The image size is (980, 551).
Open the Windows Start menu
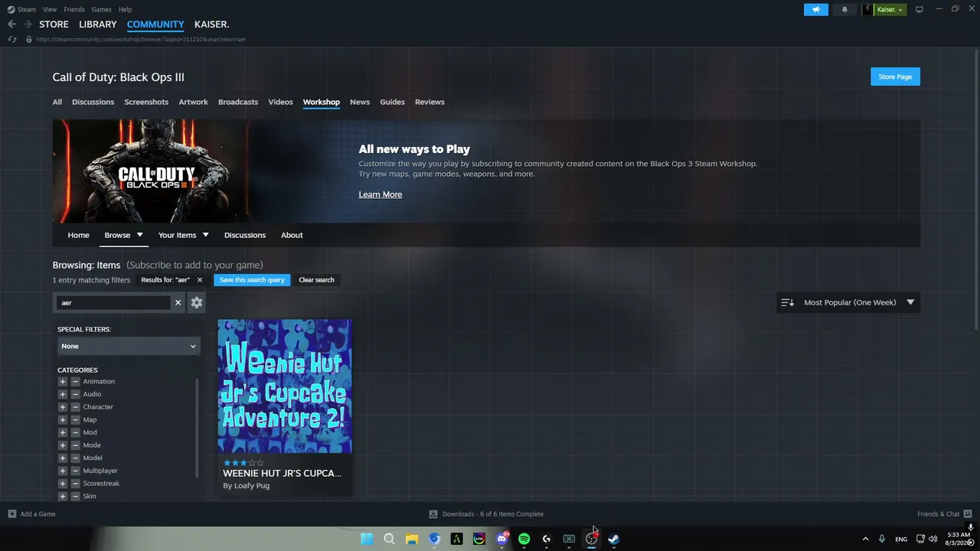coord(367,539)
